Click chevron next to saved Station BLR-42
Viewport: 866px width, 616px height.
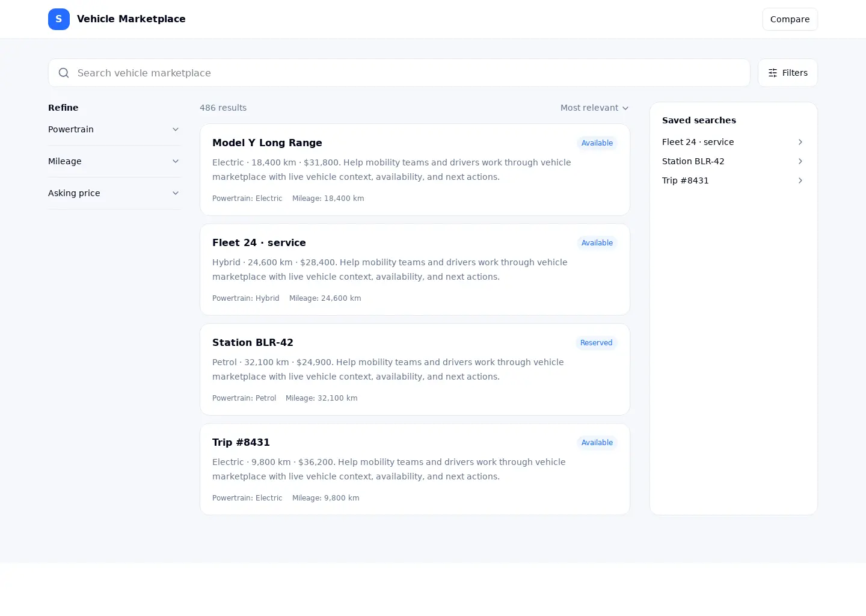click(800, 161)
